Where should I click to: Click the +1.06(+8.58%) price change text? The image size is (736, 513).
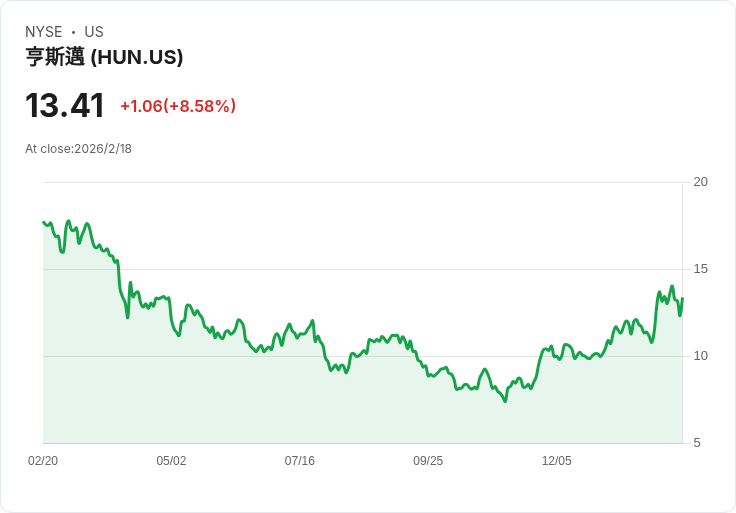click(178, 106)
